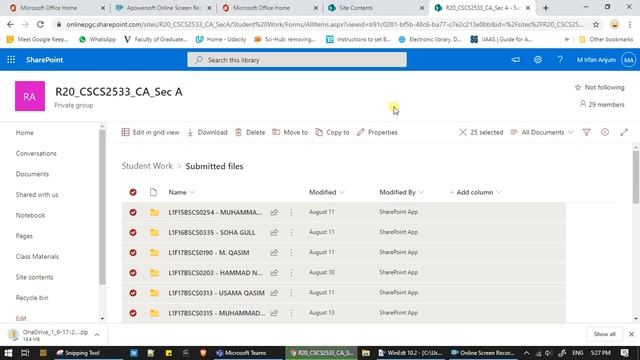Open the 29 members list
Viewport: 640px width, 360px height.
coord(602,104)
